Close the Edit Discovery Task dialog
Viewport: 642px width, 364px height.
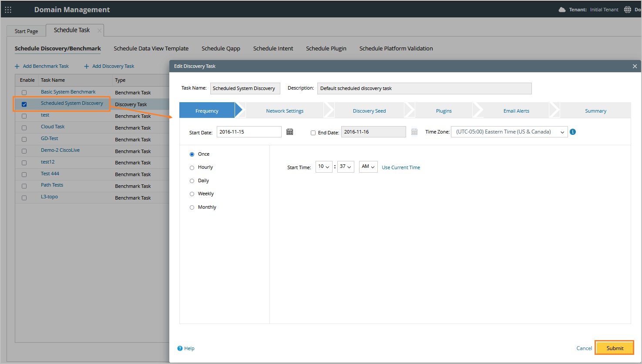click(635, 66)
